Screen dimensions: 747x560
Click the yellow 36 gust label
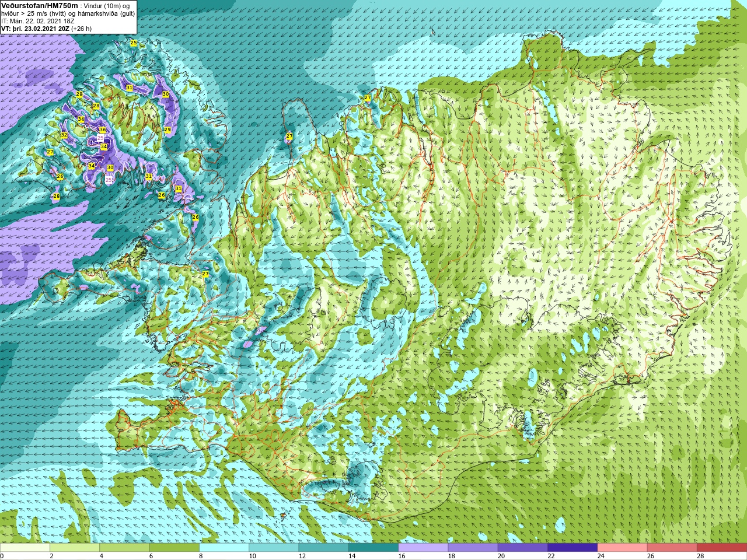(x=103, y=130)
